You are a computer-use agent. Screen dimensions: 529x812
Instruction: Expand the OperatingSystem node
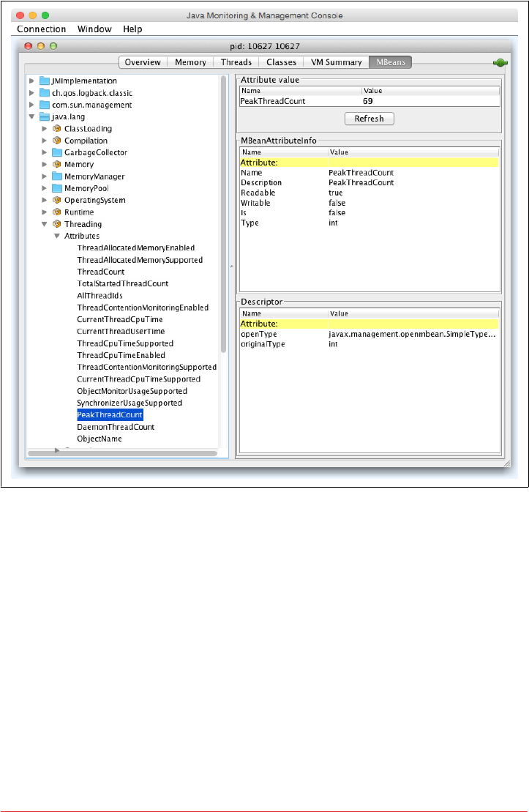point(44,200)
